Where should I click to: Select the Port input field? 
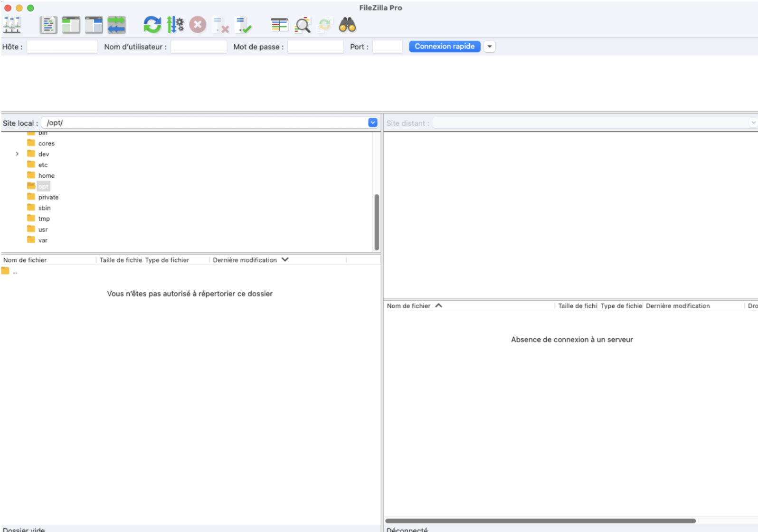(x=388, y=47)
